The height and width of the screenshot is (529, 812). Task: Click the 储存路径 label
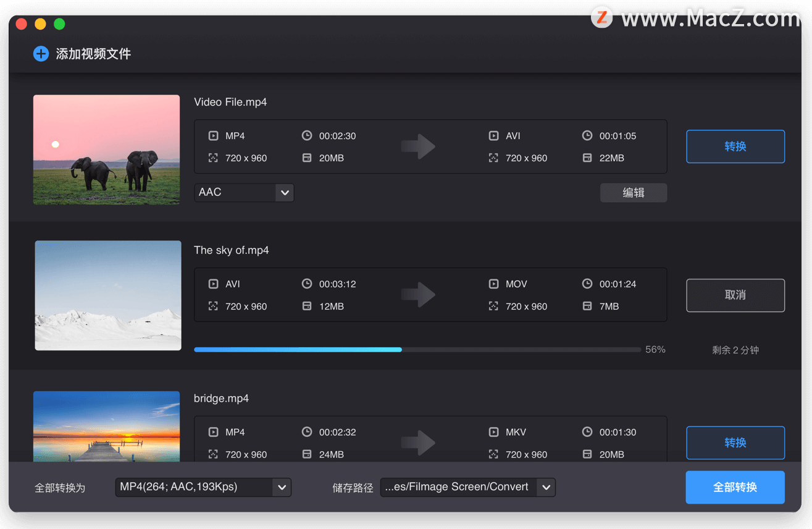point(353,488)
